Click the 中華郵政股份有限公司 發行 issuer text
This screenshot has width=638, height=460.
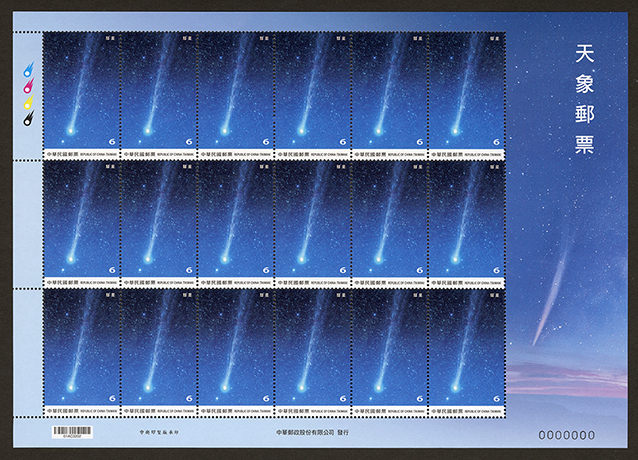[312, 432]
